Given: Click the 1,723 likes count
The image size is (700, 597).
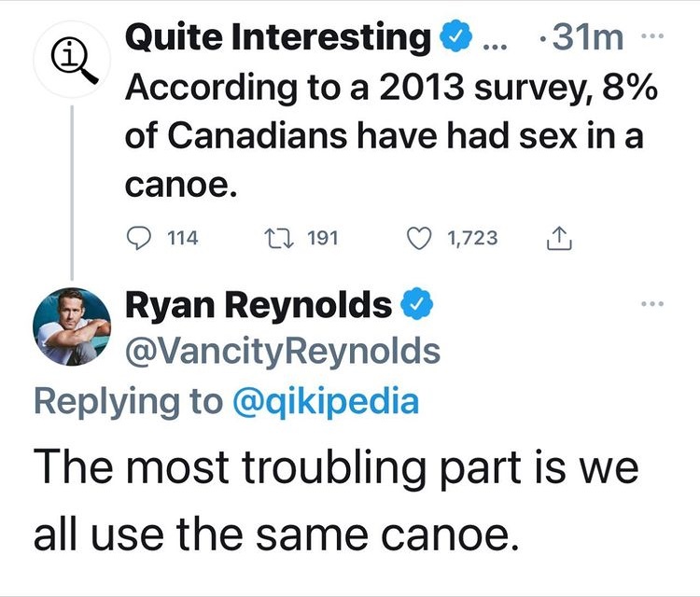Looking at the screenshot, I should pos(472,238).
